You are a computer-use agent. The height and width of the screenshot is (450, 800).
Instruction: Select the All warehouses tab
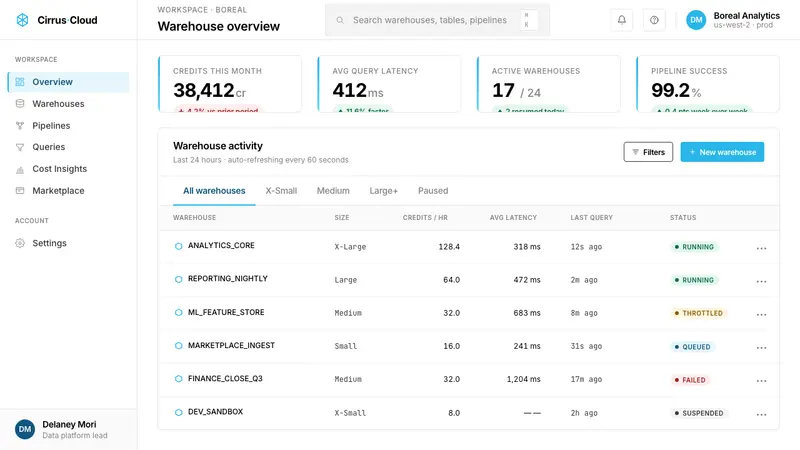click(214, 191)
